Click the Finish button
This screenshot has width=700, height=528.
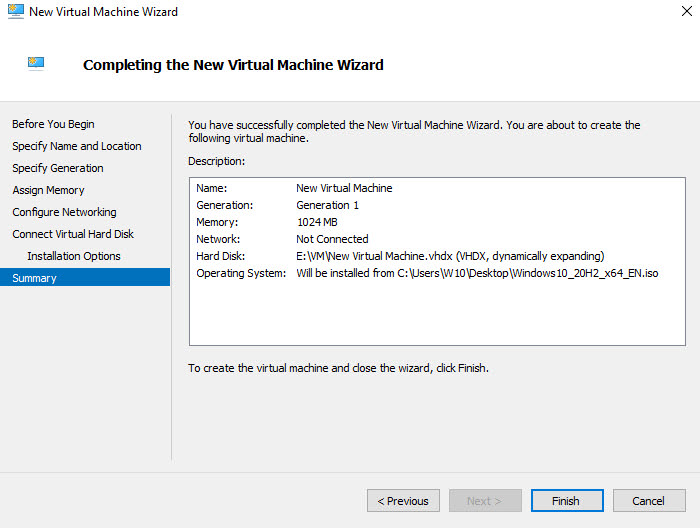pos(567,500)
